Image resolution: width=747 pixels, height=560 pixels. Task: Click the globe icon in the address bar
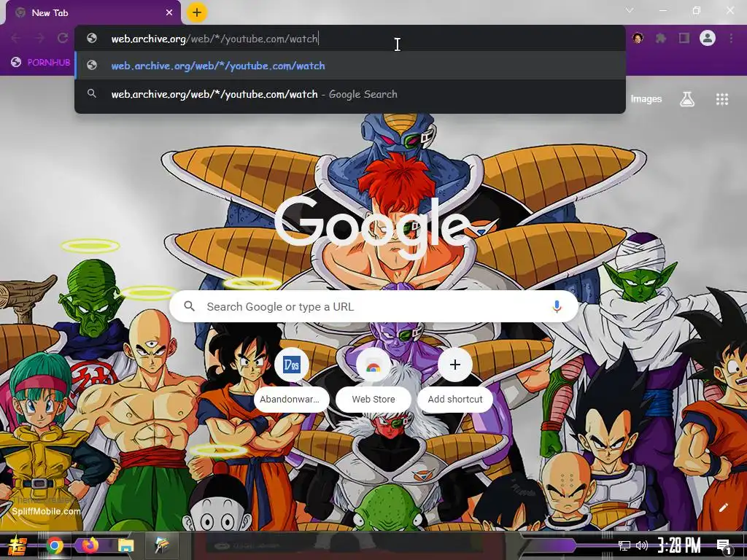(x=92, y=38)
